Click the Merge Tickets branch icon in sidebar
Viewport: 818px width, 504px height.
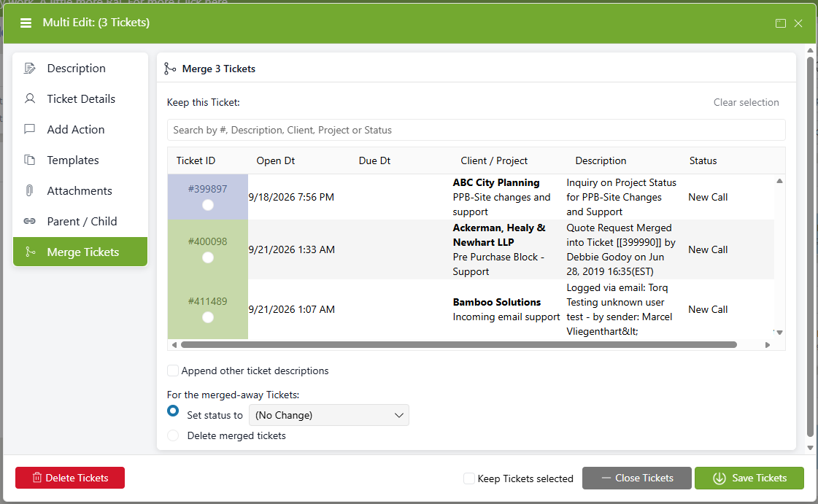click(x=31, y=252)
